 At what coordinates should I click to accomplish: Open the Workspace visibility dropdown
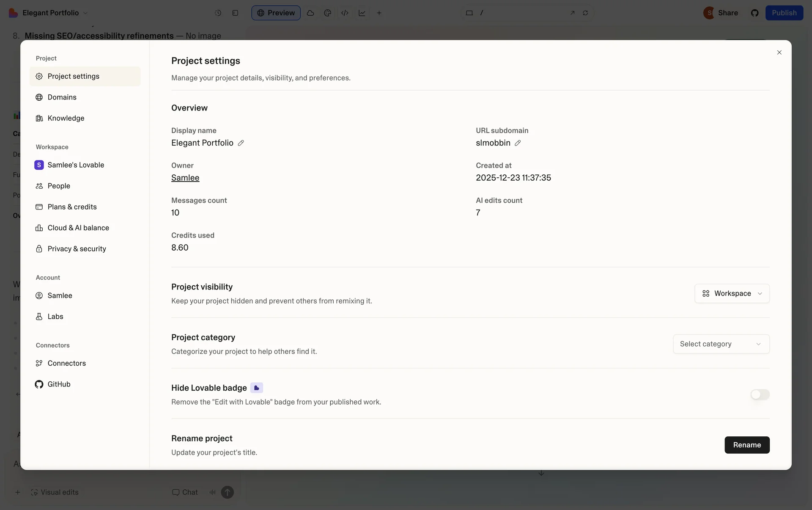(732, 293)
